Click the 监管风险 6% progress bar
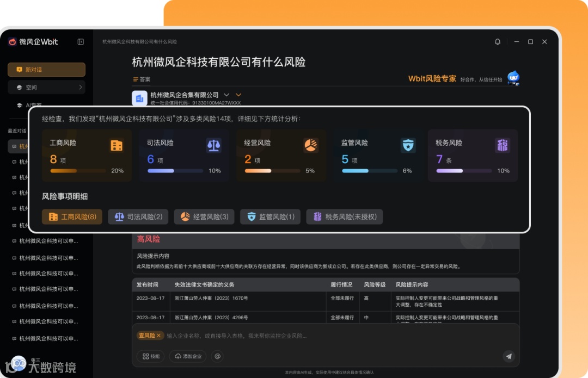 coord(370,171)
